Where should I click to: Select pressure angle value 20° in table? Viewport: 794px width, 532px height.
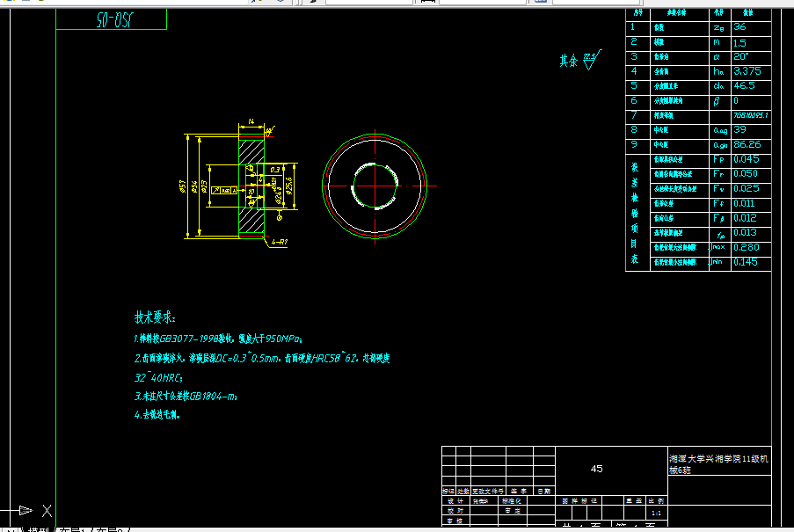[x=741, y=56]
